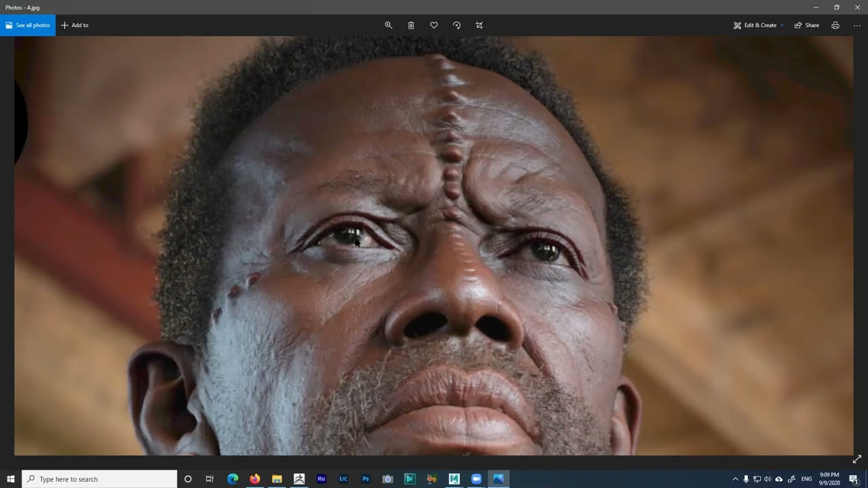Select the Photos app taskbar icon
The width and height of the screenshot is (868, 488).
(498, 479)
